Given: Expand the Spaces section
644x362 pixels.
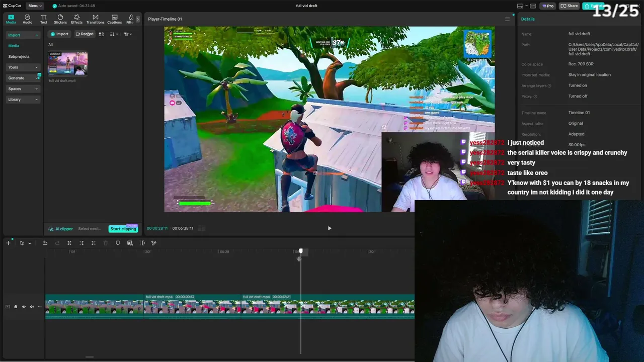Looking at the screenshot, I should coord(23,89).
